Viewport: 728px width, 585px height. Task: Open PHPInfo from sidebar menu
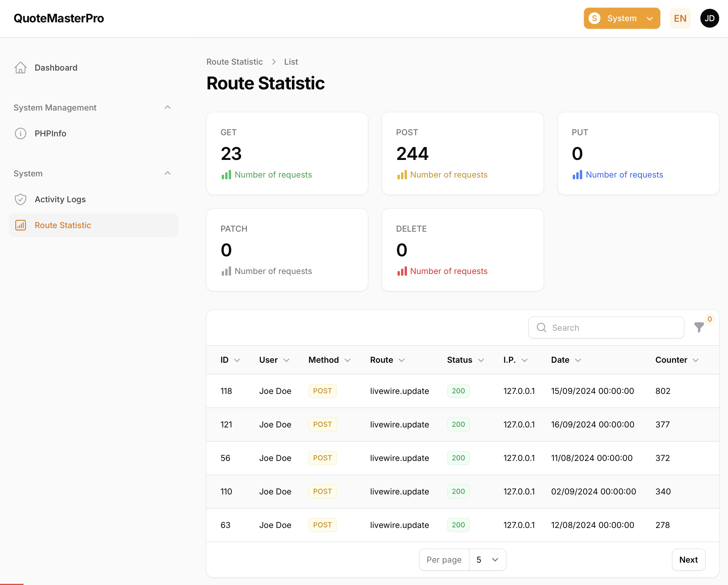pos(50,133)
